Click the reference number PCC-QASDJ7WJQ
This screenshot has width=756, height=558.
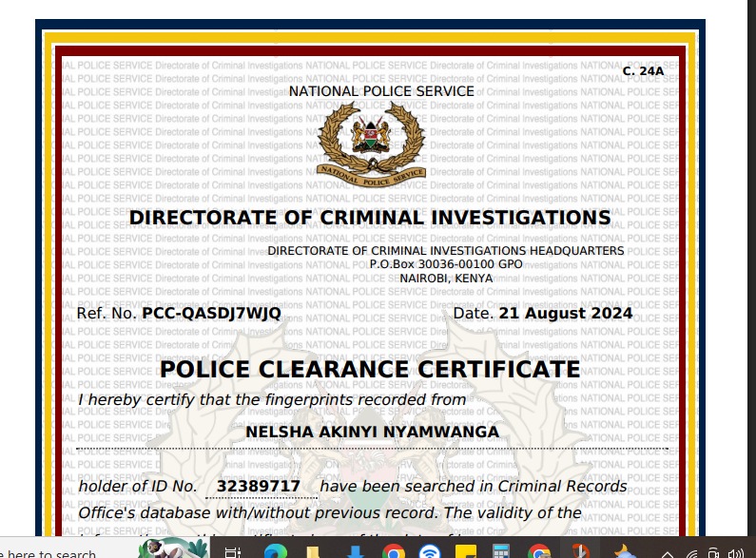coord(211,314)
